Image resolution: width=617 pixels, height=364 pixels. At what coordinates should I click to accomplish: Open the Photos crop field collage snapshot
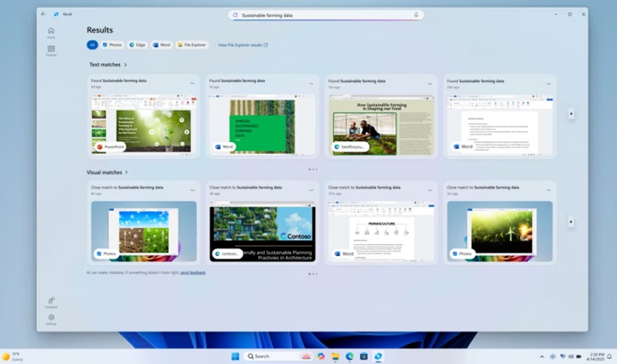(144, 231)
